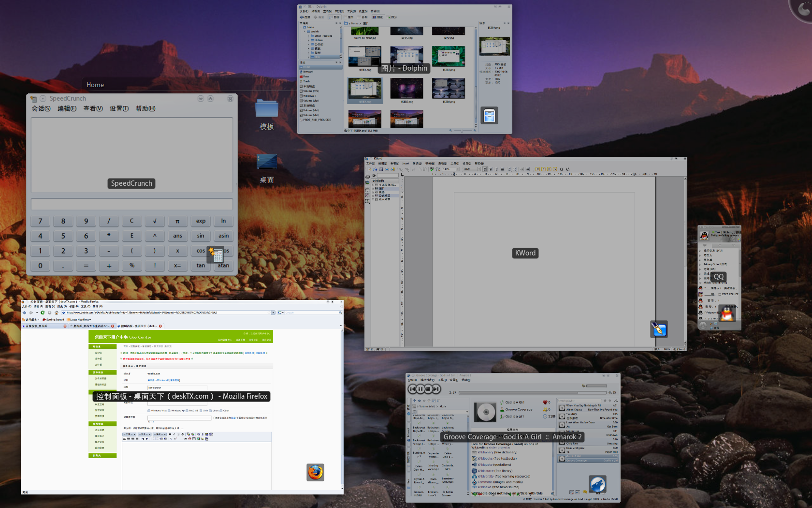Close the first Firefox tab via red X
This screenshot has width=812, height=508.
coord(65,326)
